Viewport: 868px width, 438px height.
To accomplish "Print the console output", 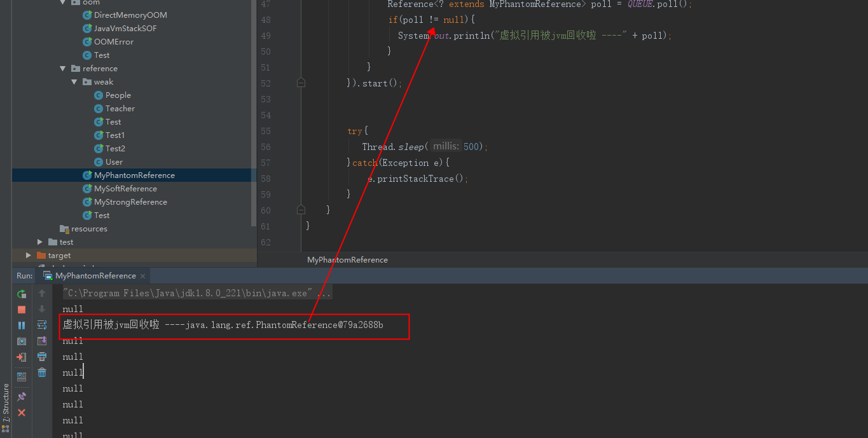I will tap(42, 357).
